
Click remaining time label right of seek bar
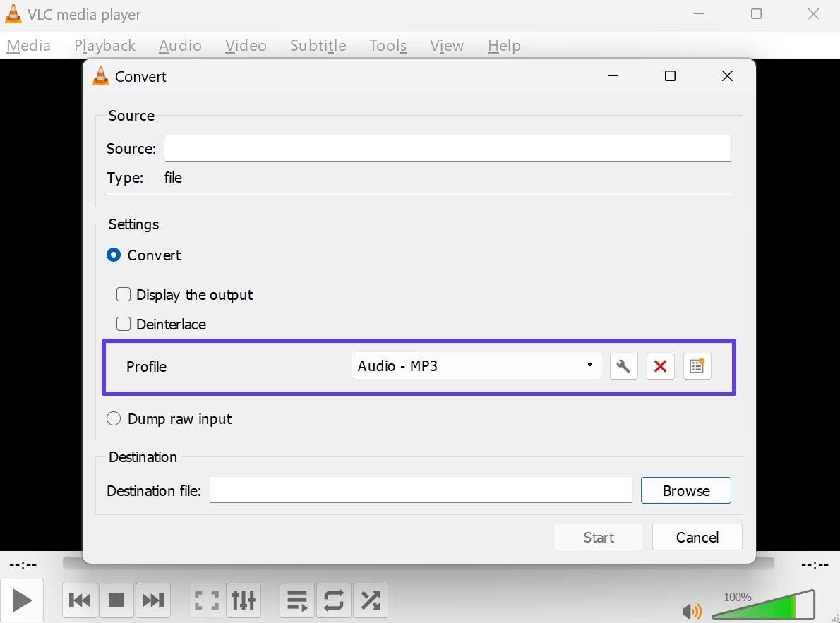815,564
